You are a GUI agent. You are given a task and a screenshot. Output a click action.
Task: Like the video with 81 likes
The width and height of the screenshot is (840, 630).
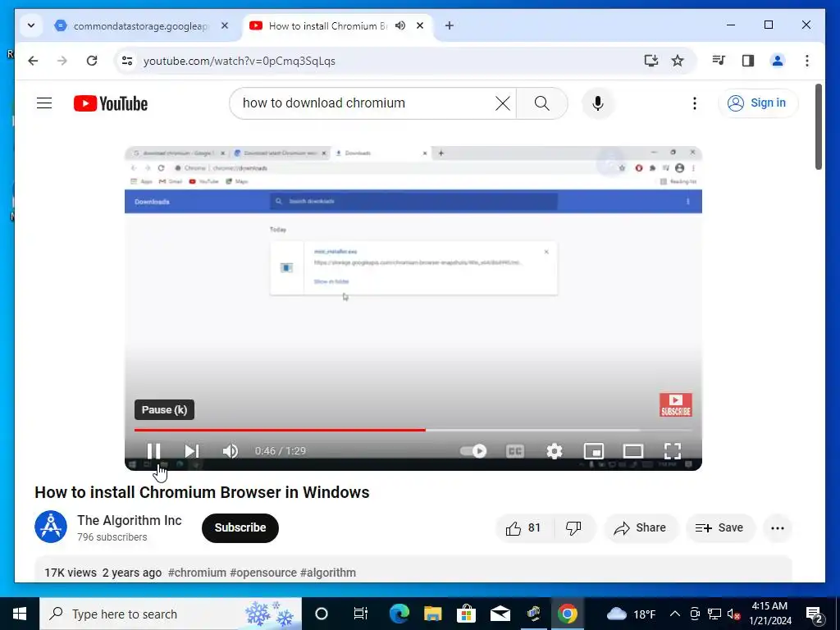pyautogui.click(x=523, y=528)
